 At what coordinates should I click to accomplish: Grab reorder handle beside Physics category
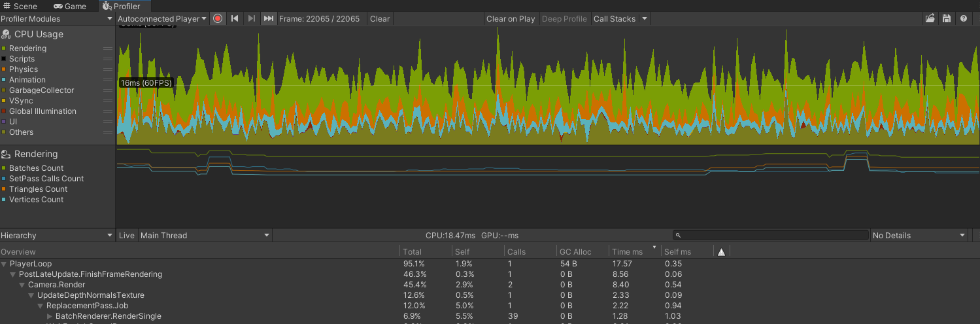[x=108, y=69]
